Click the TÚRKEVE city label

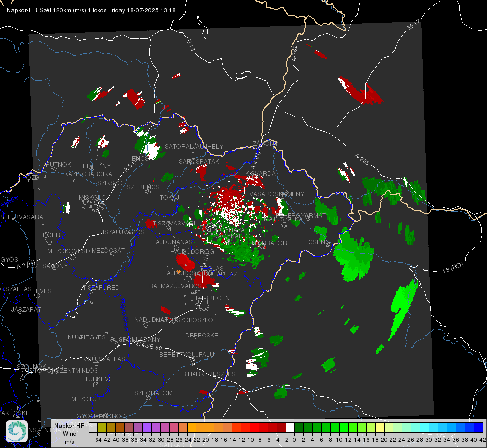tap(98, 379)
